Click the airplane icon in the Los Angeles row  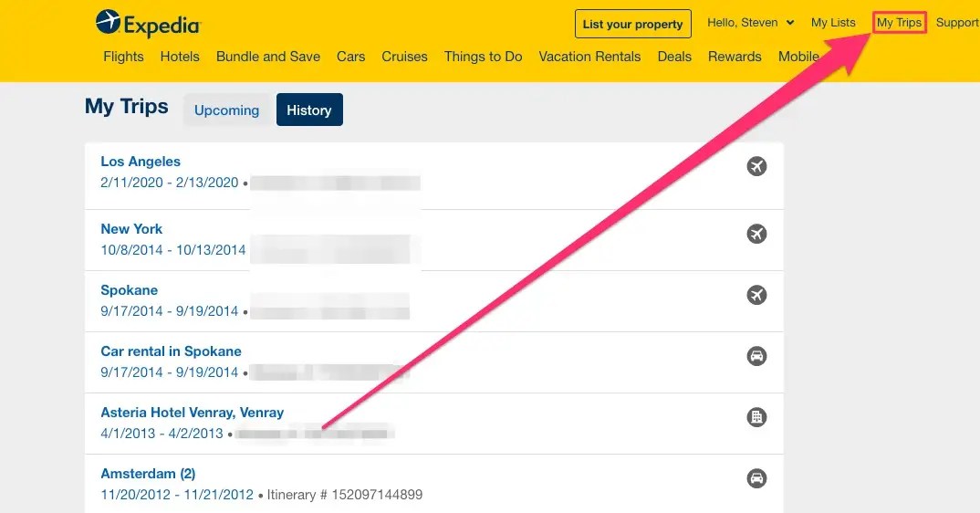coord(756,166)
